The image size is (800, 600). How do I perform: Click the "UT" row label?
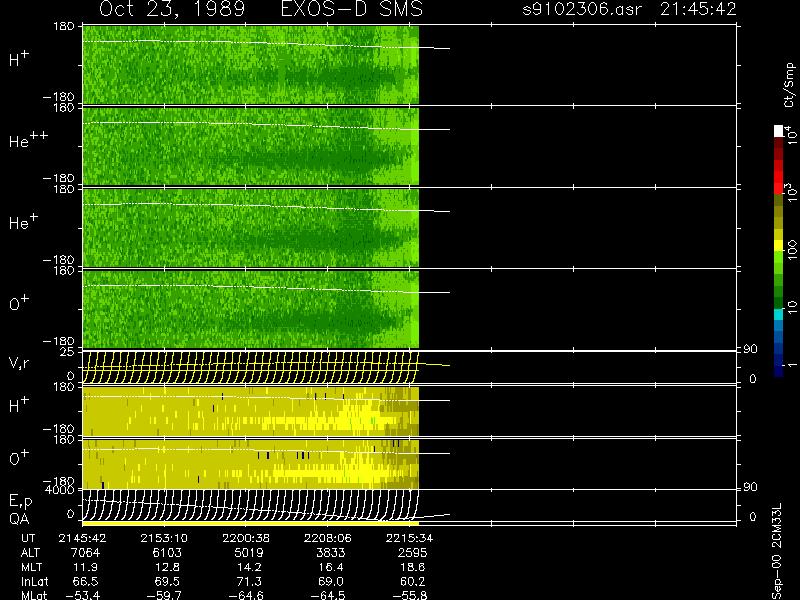(x=28, y=538)
